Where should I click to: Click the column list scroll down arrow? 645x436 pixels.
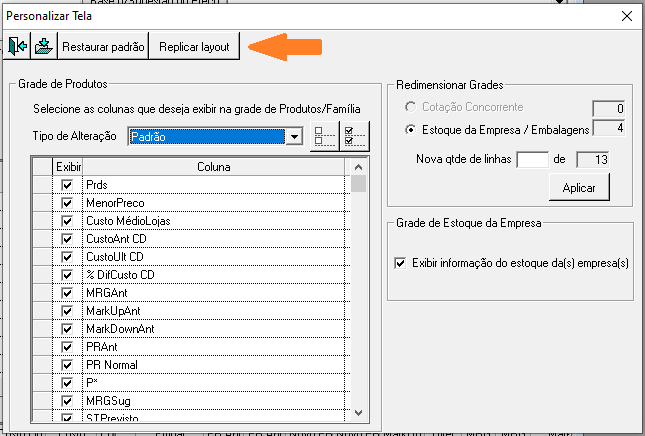358,413
